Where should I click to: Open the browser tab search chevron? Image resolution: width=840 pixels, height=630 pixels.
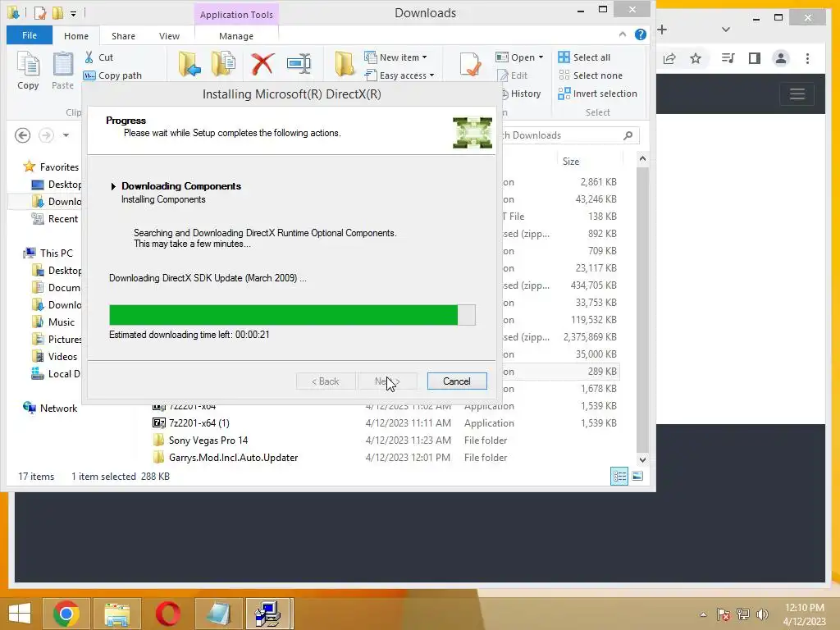726,30
